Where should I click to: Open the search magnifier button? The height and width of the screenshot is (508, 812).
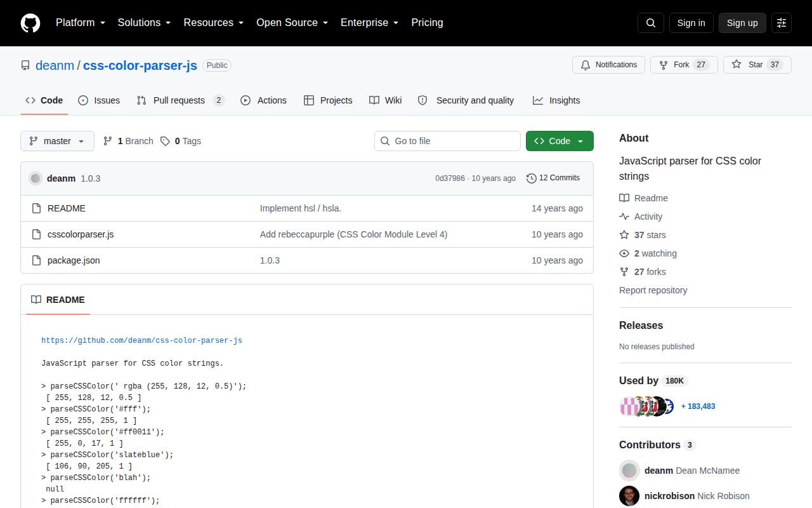[651, 23]
